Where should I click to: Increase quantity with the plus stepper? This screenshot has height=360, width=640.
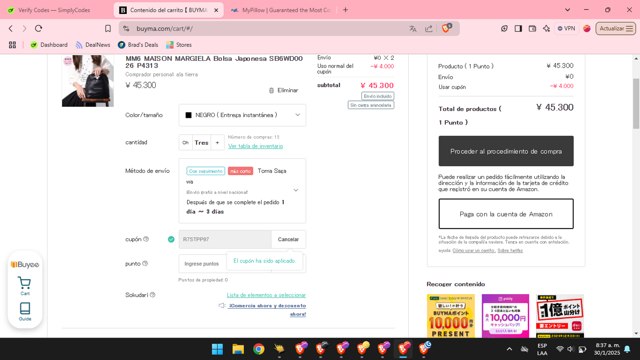point(218,142)
